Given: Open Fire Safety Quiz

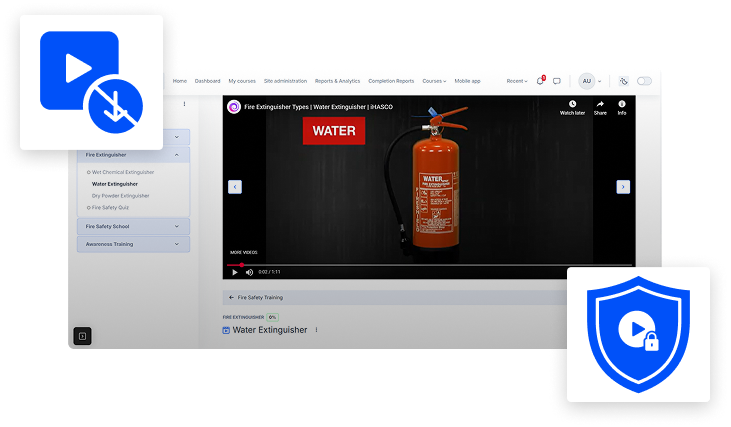Looking at the screenshot, I should click(110, 207).
